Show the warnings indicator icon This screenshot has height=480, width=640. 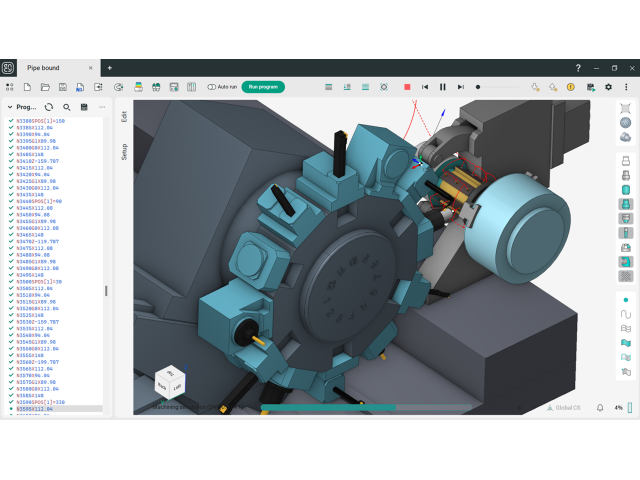click(570, 87)
